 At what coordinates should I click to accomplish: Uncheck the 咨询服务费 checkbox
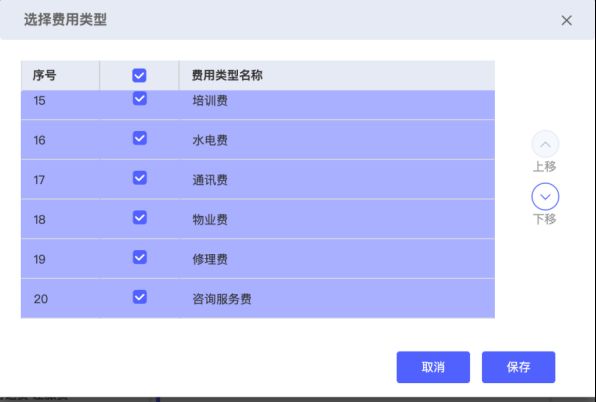tap(139, 297)
